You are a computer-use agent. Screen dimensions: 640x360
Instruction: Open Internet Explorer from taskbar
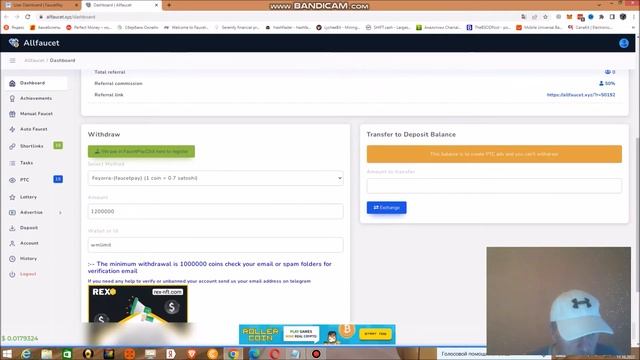pyautogui.click(x=26, y=354)
